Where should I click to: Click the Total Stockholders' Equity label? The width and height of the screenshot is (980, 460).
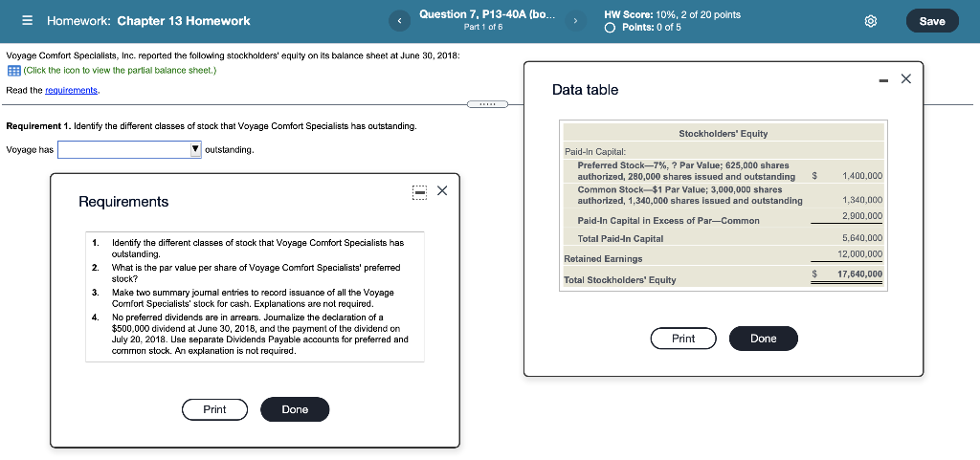(619, 279)
